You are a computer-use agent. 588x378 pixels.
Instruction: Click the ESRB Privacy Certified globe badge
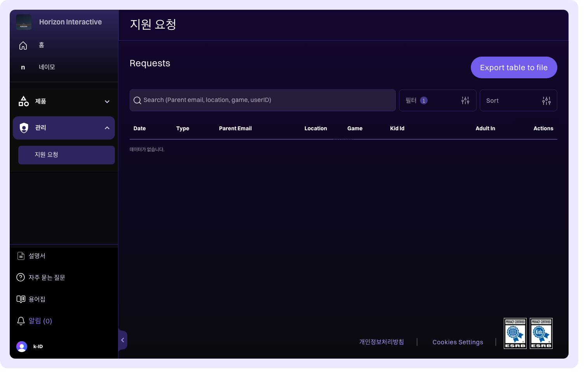(515, 333)
